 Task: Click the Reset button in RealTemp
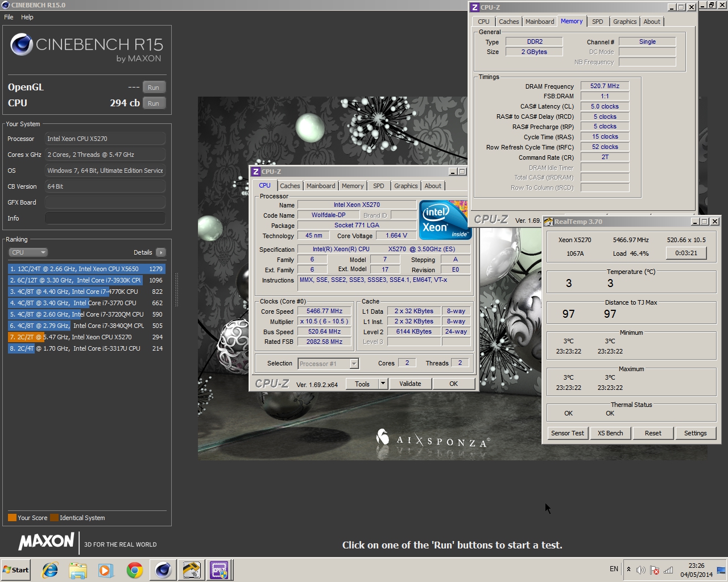pyautogui.click(x=653, y=433)
